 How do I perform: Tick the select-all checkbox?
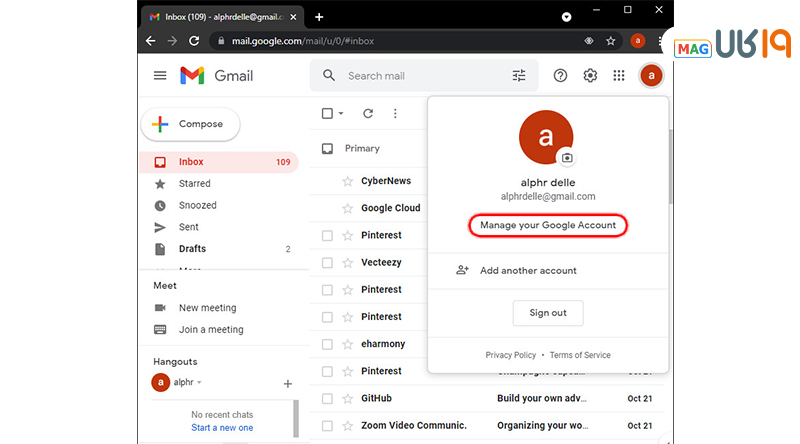pos(328,113)
